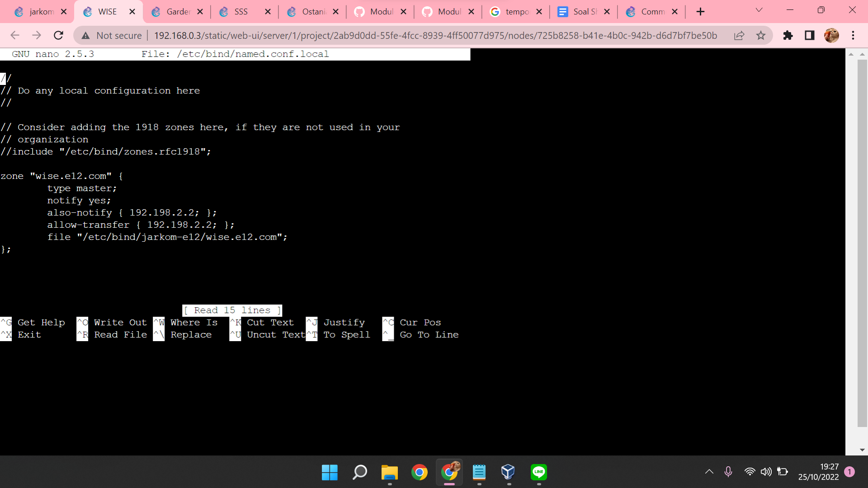Expand hidden icons in the system tray

point(709,471)
